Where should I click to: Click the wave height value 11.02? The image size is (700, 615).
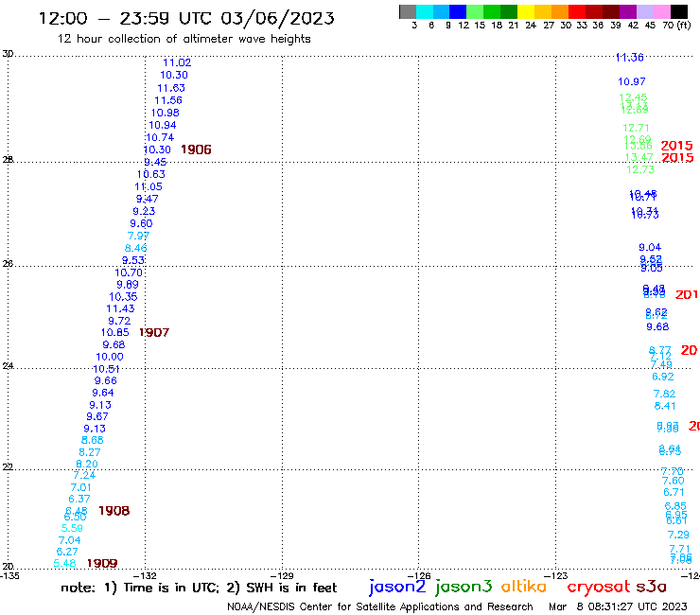(177, 63)
